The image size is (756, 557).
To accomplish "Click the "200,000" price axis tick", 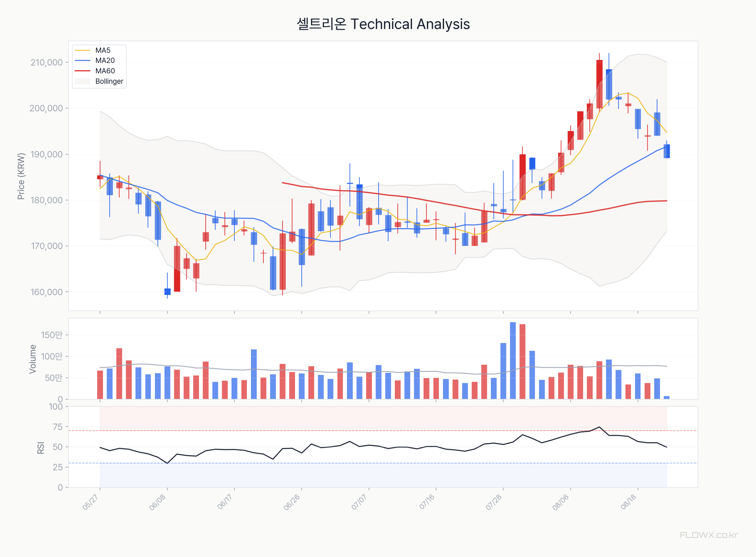I will point(46,108).
